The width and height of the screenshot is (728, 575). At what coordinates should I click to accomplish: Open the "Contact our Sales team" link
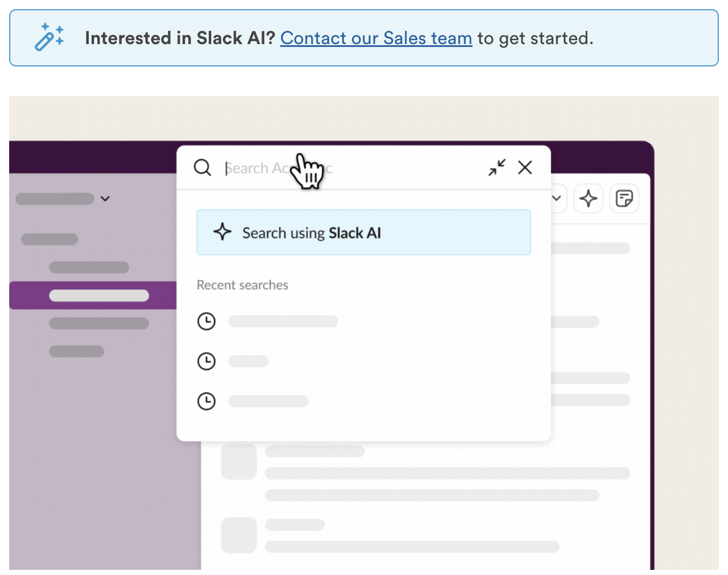pyautogui.click(x=376, y=38)
